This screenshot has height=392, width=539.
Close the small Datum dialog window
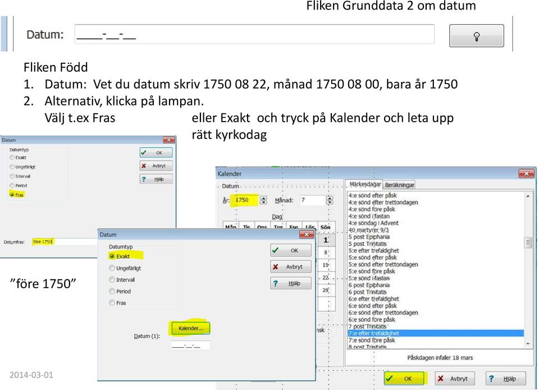pos(169,140)
